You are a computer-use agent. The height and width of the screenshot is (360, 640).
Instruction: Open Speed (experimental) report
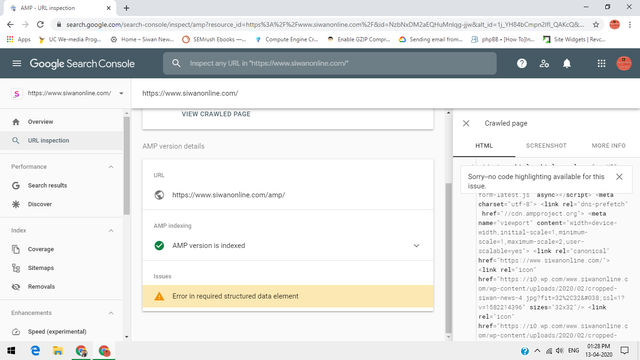pyautogui.click(x=61, y=331)
